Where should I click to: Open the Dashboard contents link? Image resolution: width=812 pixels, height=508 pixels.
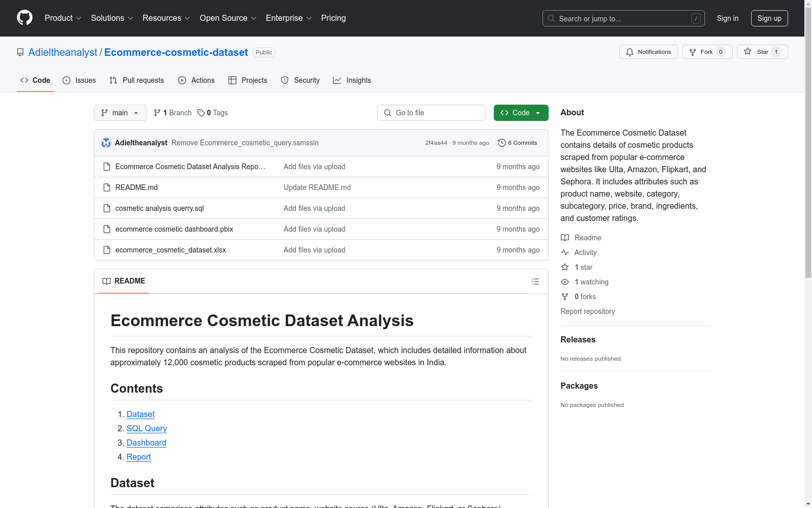pos(146,443)
